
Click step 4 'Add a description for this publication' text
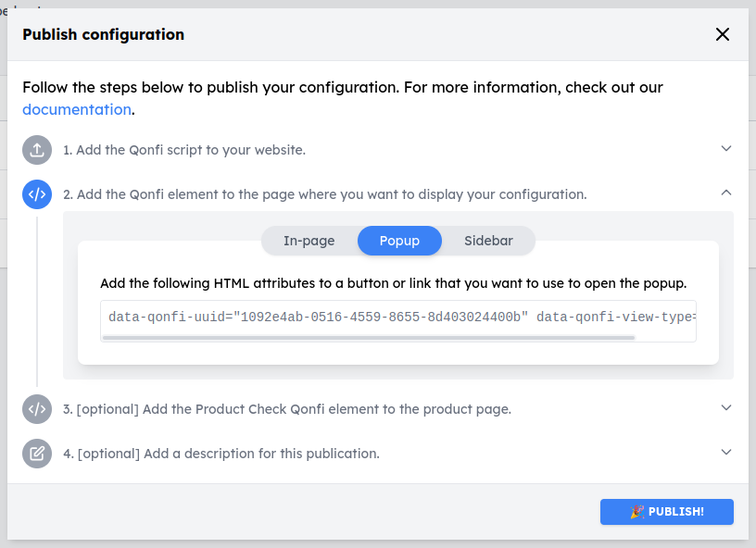pyautogui.click(x=221, y=454)
